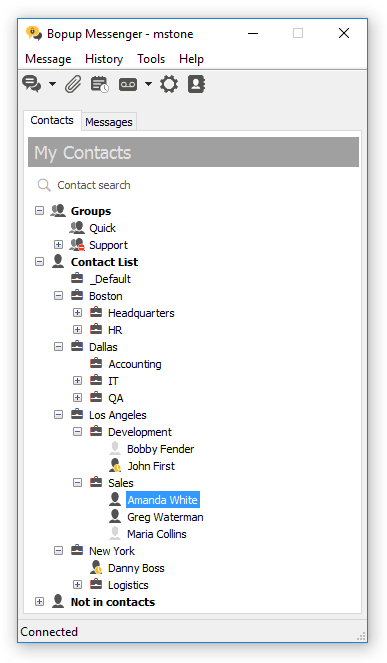Expand the HR folder
Viewport: 387px width, 663px height.
(77, 330)
